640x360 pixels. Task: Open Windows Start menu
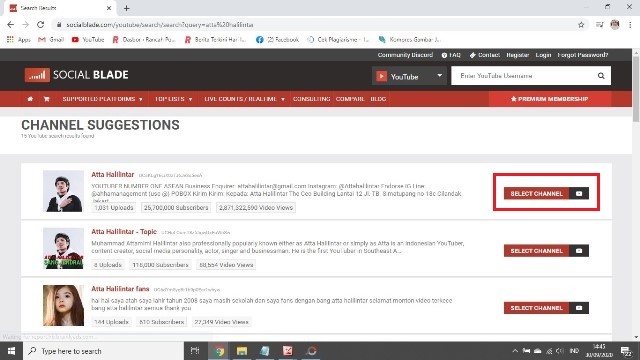11,351
